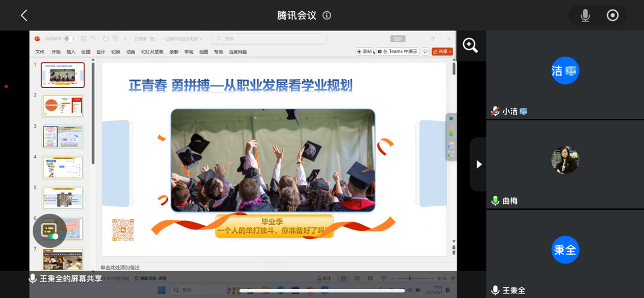Click the orange QR code on slide

click(x=123, y=230)
